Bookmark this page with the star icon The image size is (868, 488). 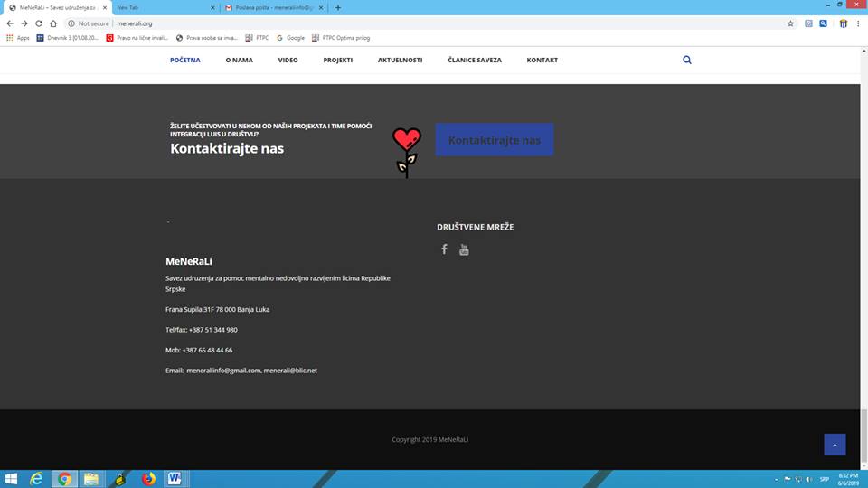pos(790,23)
